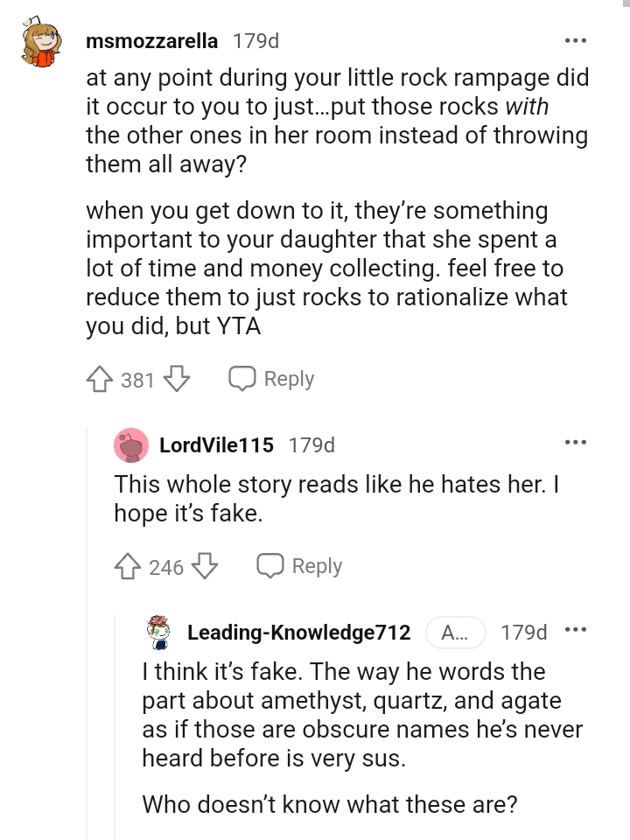This screenshot has width=630, height=840.
Task: Click the flair badge next to Leading-Knowledge712
Action: [x=456, y=633]
